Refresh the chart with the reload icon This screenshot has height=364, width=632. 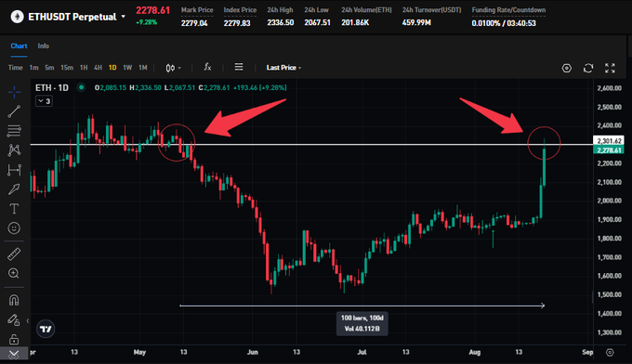(588, 68)
